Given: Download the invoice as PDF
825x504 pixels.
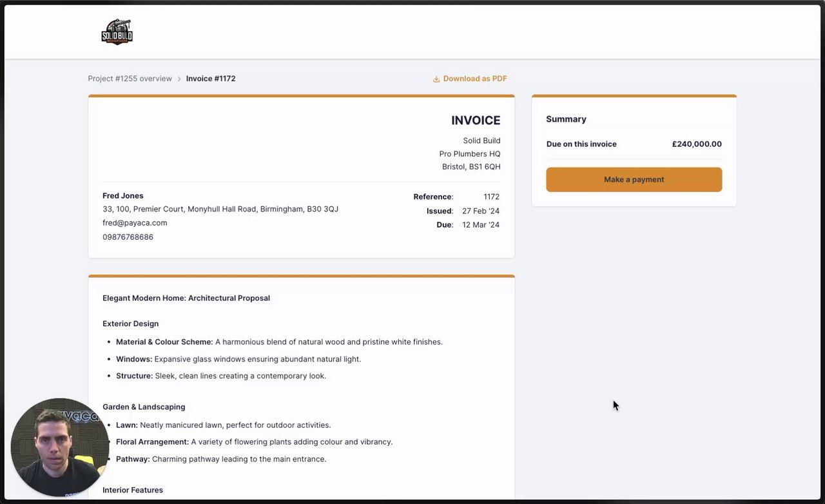Looking at the screenshot, I should [470, 79].
